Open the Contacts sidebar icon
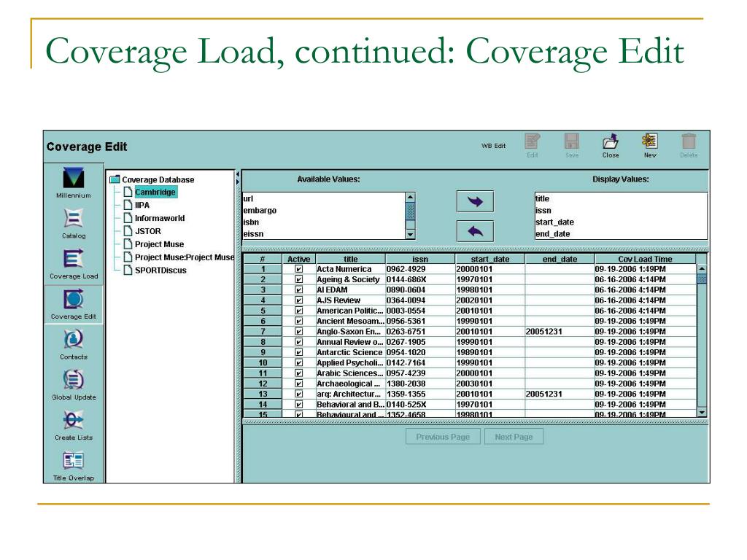 pyautogui.click(x=74, y=339)
